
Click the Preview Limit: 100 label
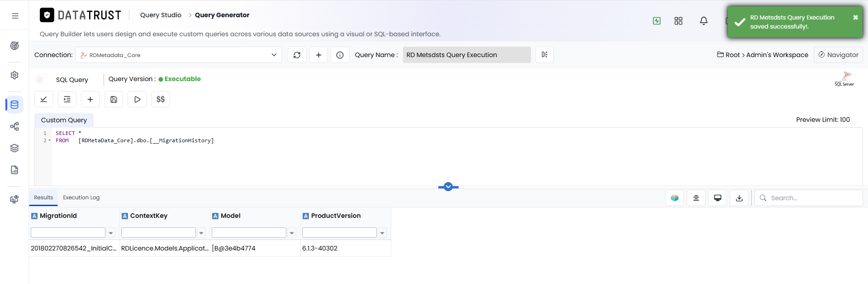(823, 120)
